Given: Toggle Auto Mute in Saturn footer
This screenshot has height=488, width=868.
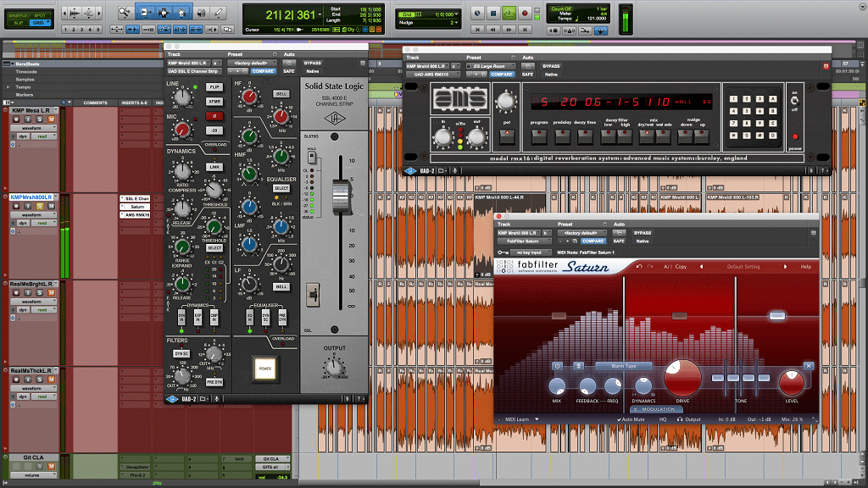Looking at the screenshot, I should (x=631, y=419).
